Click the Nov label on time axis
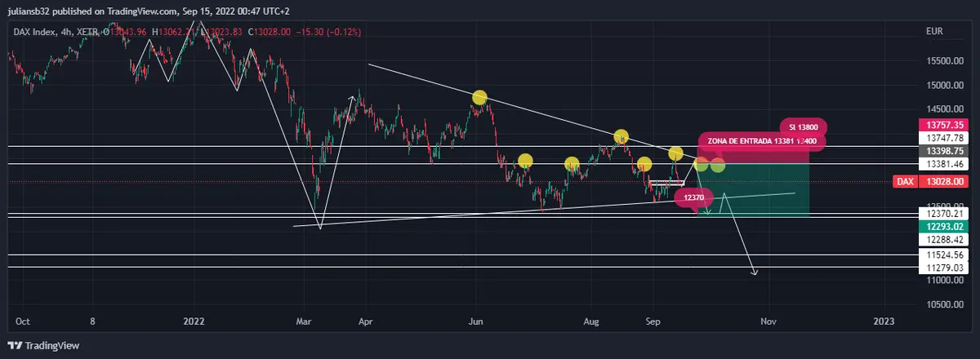This screenshot has height=359, width=980. (767, 321)
